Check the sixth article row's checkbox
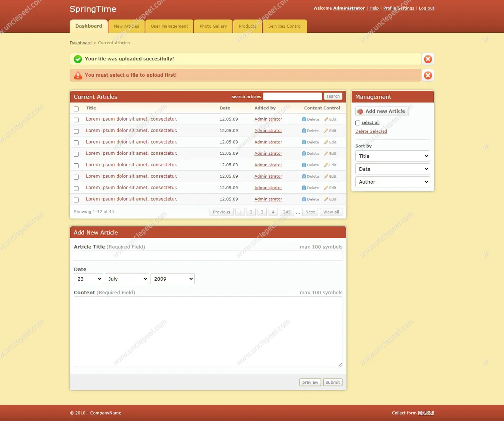 click(x=76, y=177)
